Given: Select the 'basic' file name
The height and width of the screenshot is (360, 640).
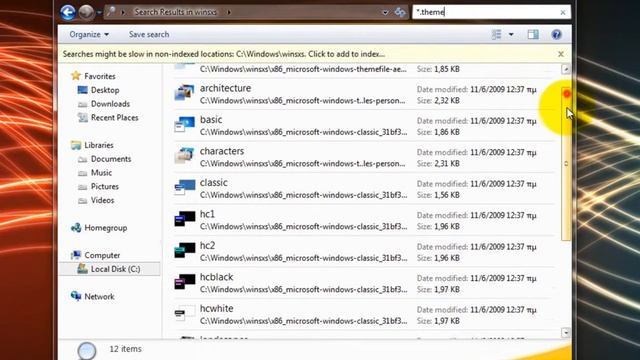Looking at the screenshot, I should click(x=211, y=120).
